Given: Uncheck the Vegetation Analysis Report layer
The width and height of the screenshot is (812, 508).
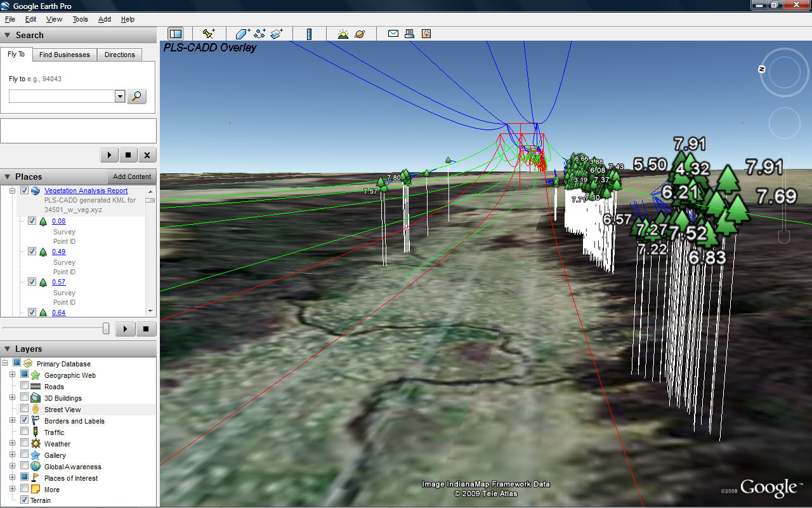Looking at the screenshot, I should pyautogui.click(x=24, y=190).
